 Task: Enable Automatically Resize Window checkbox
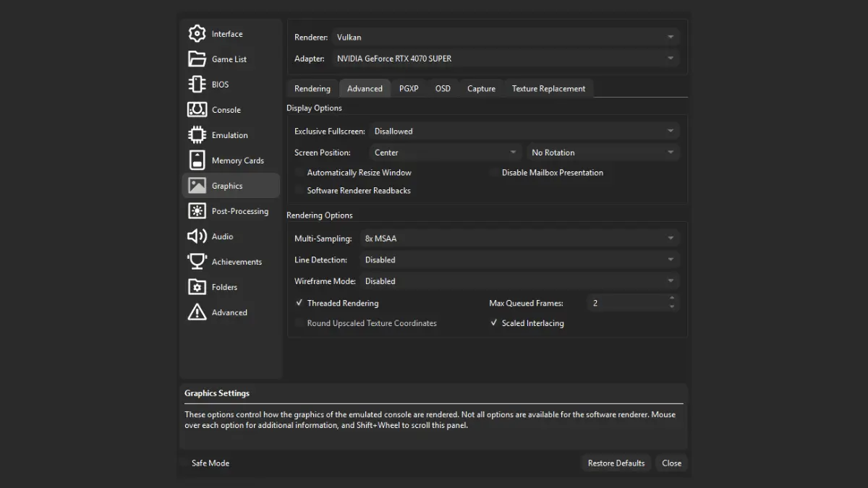click(x=299, y=173)
